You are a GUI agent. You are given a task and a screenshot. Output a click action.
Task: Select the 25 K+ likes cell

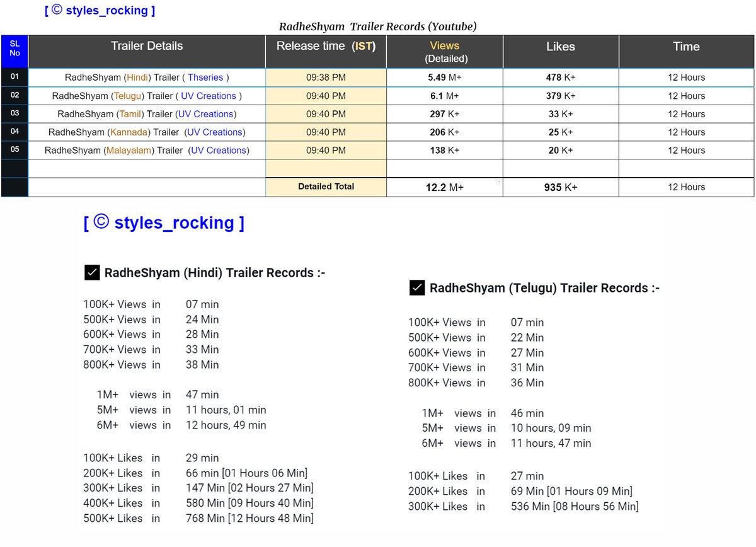(x=561, y=132)
